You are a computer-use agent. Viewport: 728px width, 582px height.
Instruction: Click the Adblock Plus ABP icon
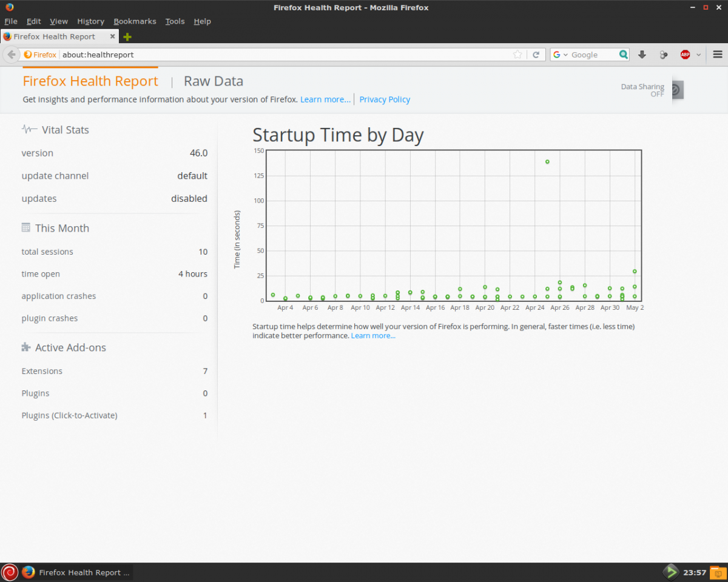685,55
